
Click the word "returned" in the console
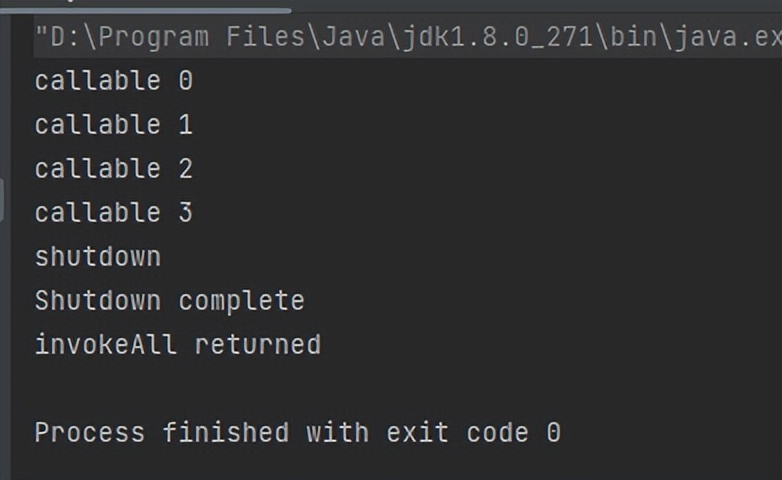point(257,345)
